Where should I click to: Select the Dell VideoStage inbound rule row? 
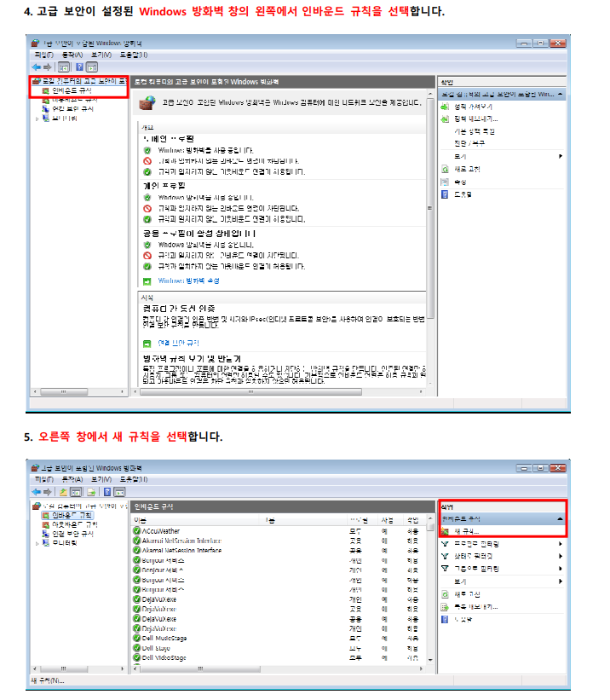tap(279, 658)
